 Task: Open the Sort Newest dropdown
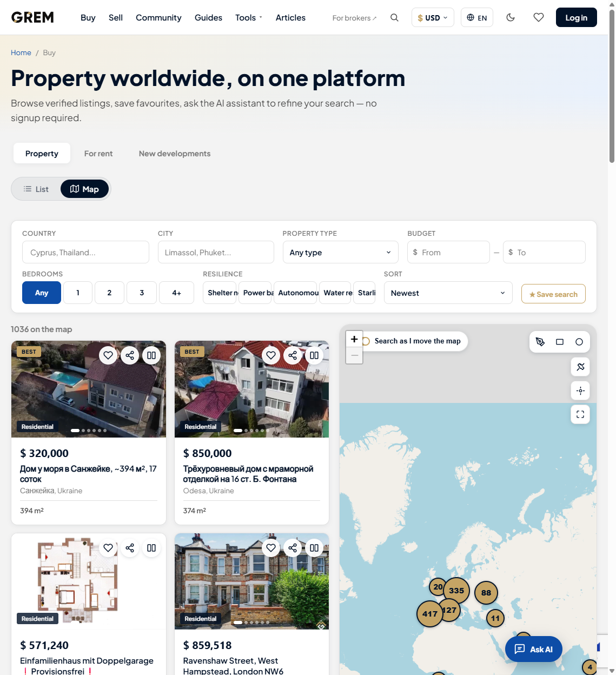(x=448, y=293)
